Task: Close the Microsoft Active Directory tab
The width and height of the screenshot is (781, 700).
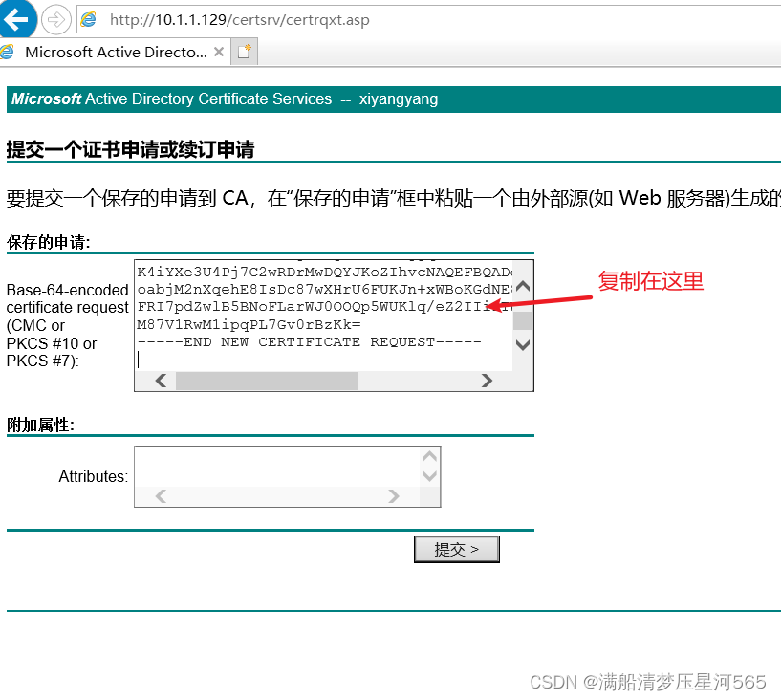Action: point(219,52)
